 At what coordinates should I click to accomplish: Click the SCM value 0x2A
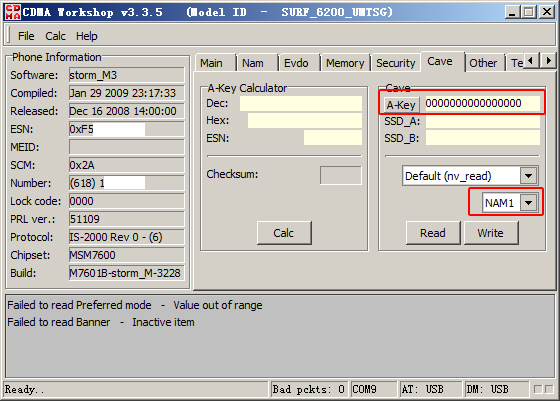(127, 165)
